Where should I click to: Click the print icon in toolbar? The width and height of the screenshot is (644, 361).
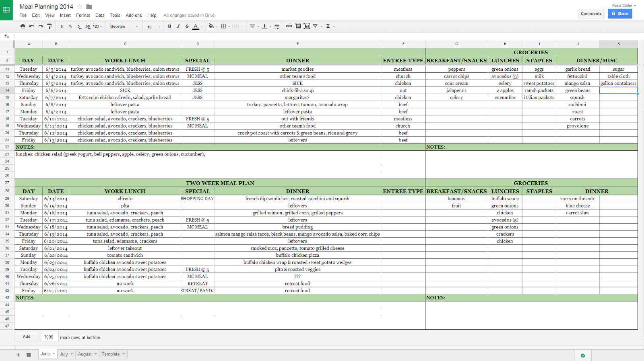tap(23, 26)
